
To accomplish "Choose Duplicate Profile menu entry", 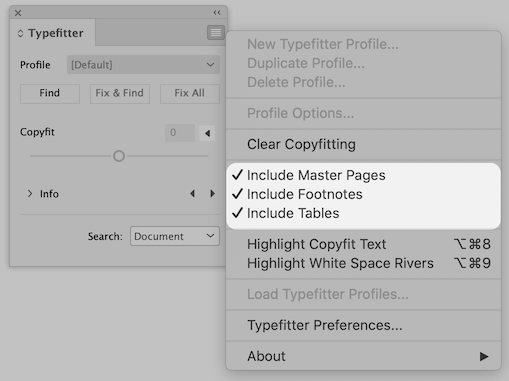I will pyautogui.click(x=363, y=63).
